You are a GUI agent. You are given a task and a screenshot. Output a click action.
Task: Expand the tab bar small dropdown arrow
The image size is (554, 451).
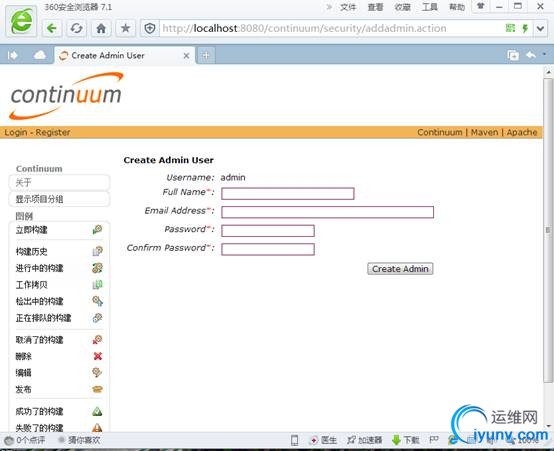pyautogui.click(x=544, y=54)
